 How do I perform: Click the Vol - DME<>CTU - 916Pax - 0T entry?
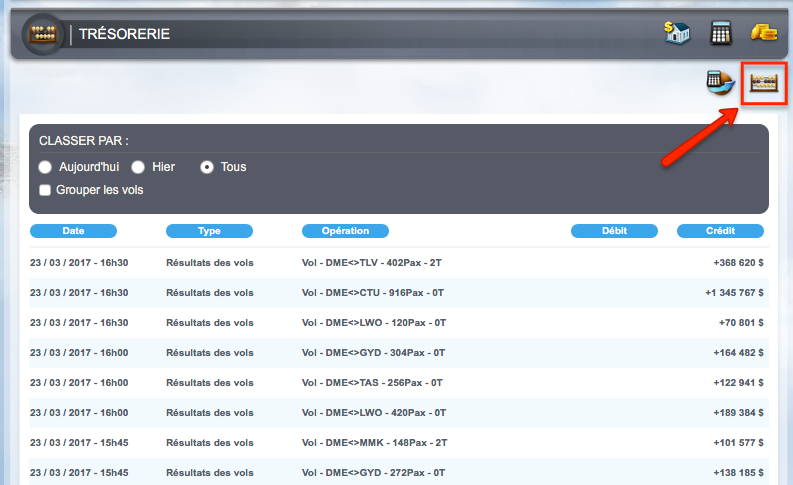(x=373, y=293)
